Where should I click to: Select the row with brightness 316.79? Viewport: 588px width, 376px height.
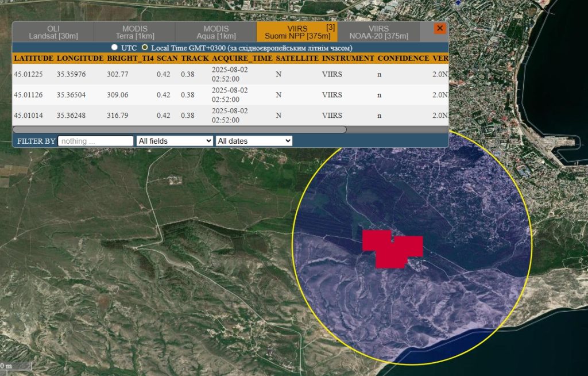[x=117, y=116]
